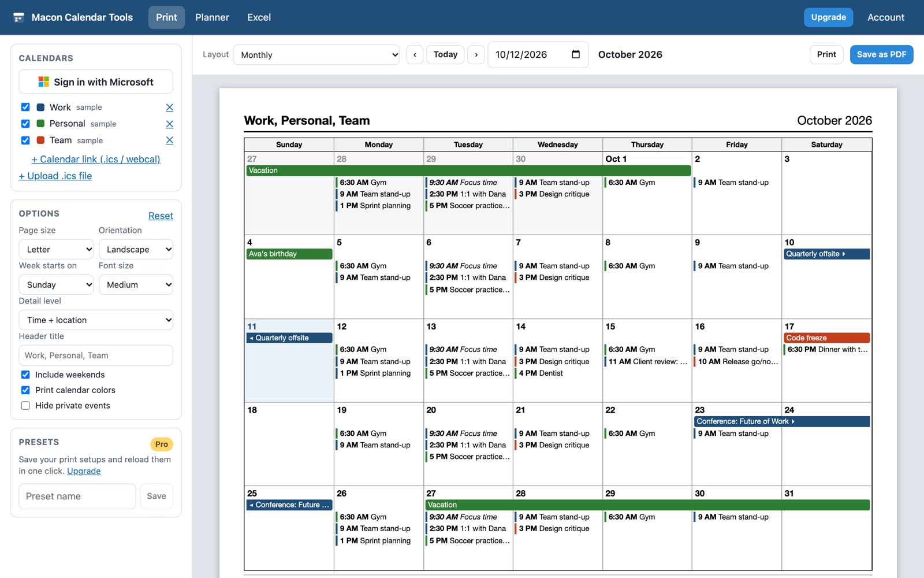Open the Account menu
This screenshot has width=924, height=578.
point(886,17)
